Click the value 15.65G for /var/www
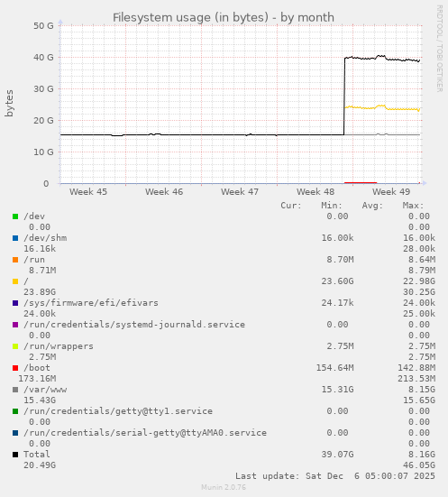This screenshot has height=497, width=448. click(x=419, y=400)
